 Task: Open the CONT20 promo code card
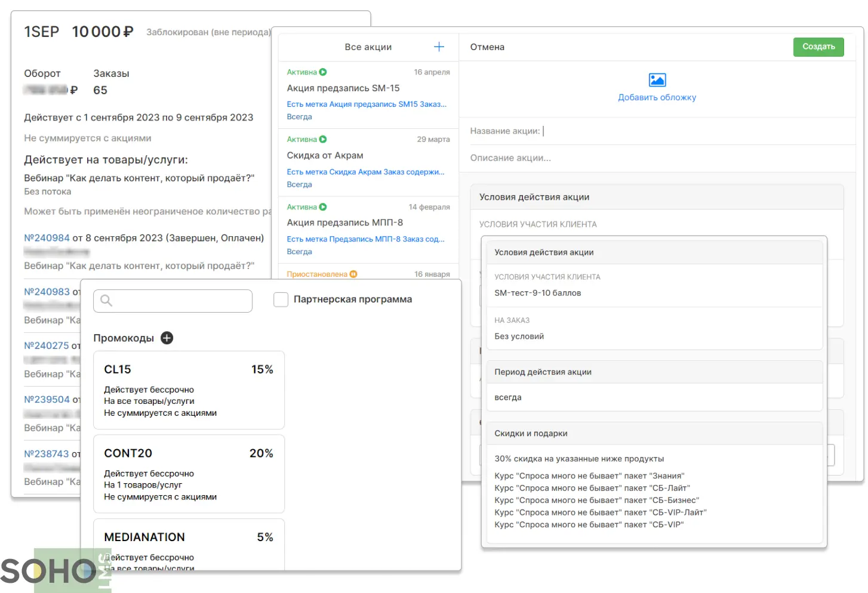pyautogui.click(x=189, y=474)
